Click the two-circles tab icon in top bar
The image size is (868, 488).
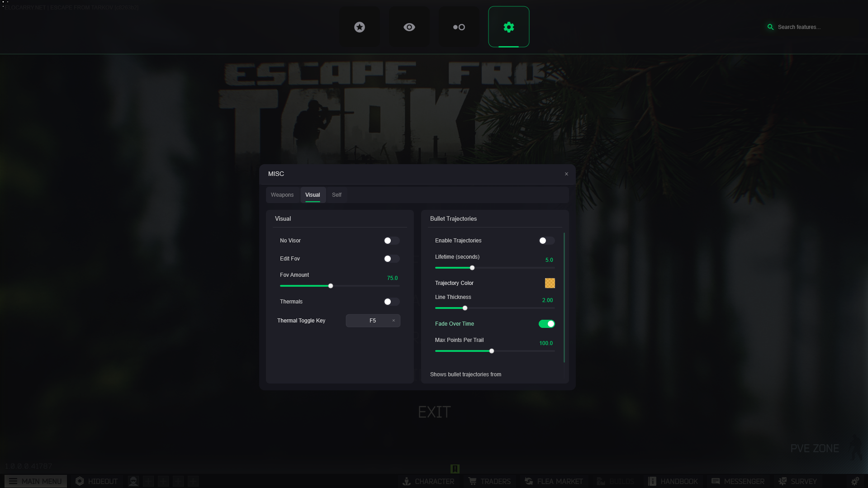459,27
